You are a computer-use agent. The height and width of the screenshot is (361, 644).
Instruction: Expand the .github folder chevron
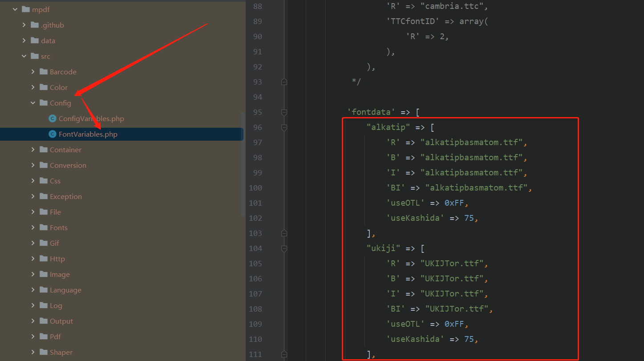[x=24, y=25]
